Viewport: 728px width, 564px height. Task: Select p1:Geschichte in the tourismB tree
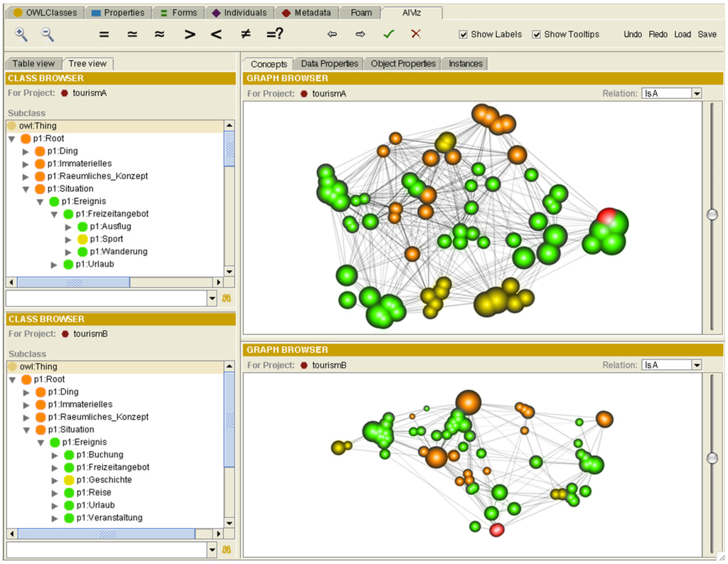pos(104,480)
